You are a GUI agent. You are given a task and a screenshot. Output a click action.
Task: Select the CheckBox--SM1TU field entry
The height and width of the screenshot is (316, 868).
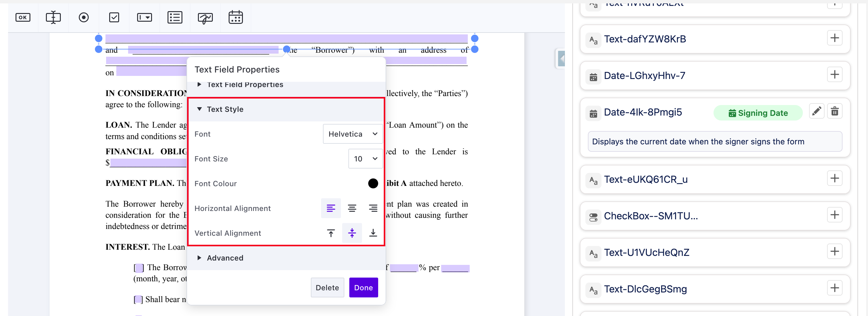coord(715,216)
